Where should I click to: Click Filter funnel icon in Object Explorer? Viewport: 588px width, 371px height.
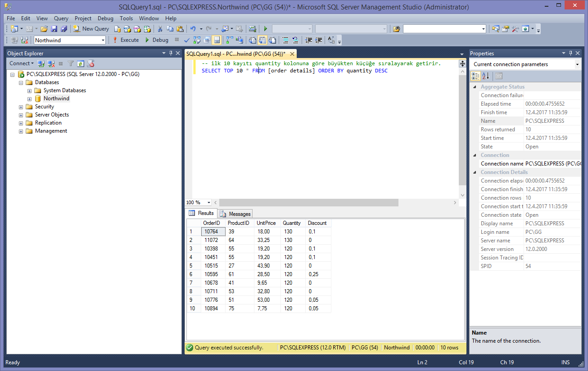(x=71, y=63)
